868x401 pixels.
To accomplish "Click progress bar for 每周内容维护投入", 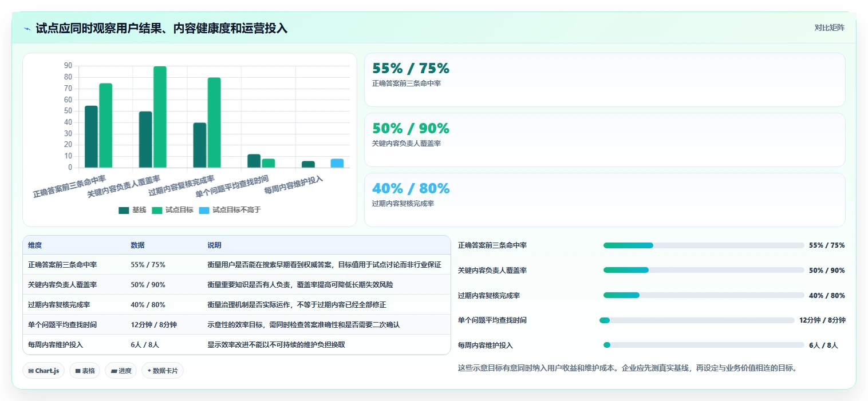I will [704, 345].
